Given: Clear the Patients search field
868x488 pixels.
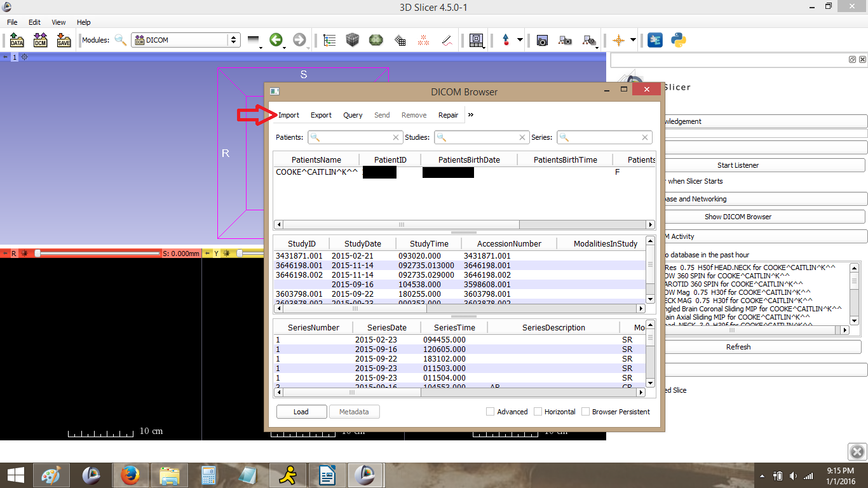Looking at the screenshot, I should click(x=396, y=137).
